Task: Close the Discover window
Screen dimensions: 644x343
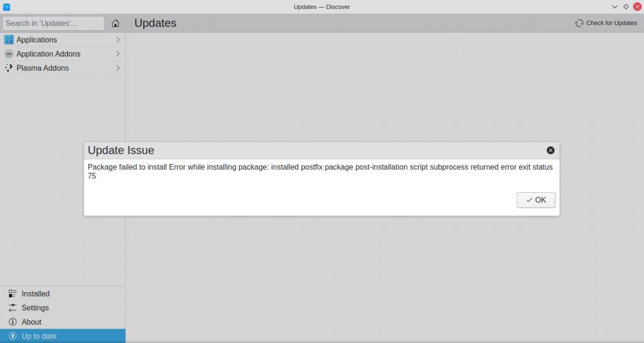Action: pyautogui.click(x=637, y=7)
